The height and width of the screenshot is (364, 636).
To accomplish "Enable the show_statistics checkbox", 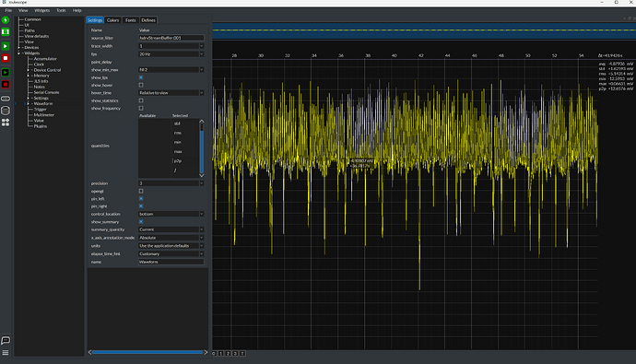I will tap(141, 100).
